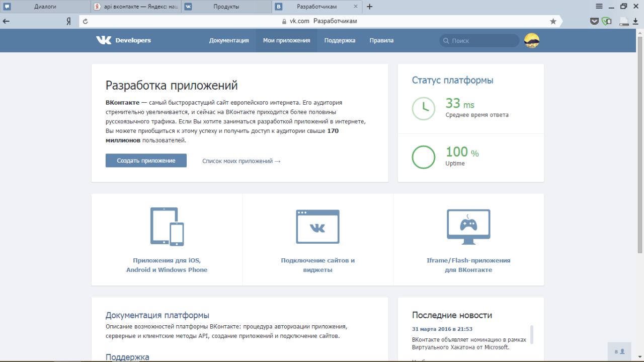Click the clock icon for response time

point(424,108)
